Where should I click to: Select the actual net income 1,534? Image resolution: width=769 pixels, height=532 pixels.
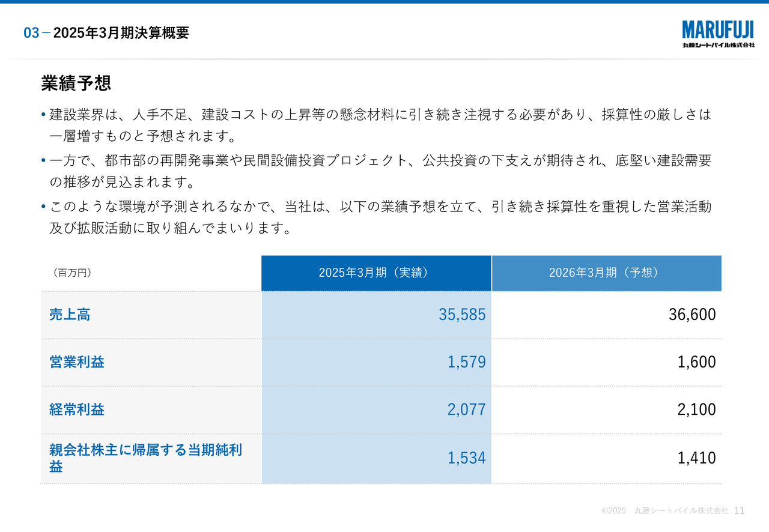(x=466, y=458)
